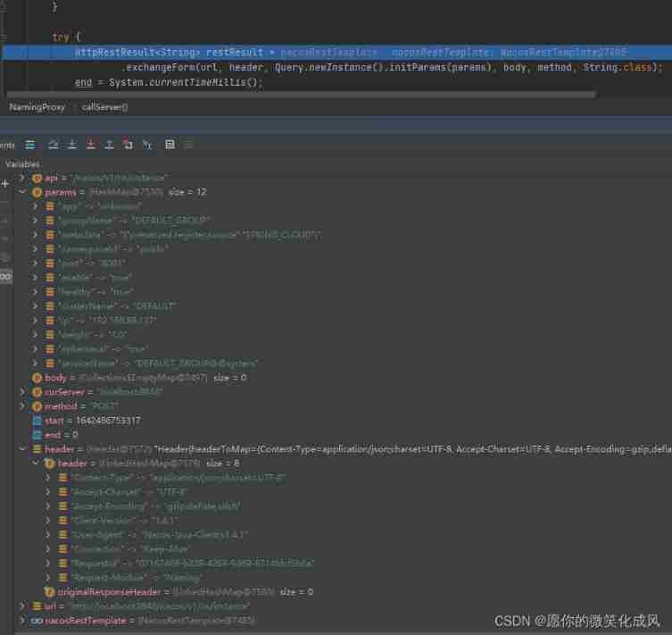Expand the "groupName" map entry
This screenshot has width=672, height=635.
(x=36, y=221)
